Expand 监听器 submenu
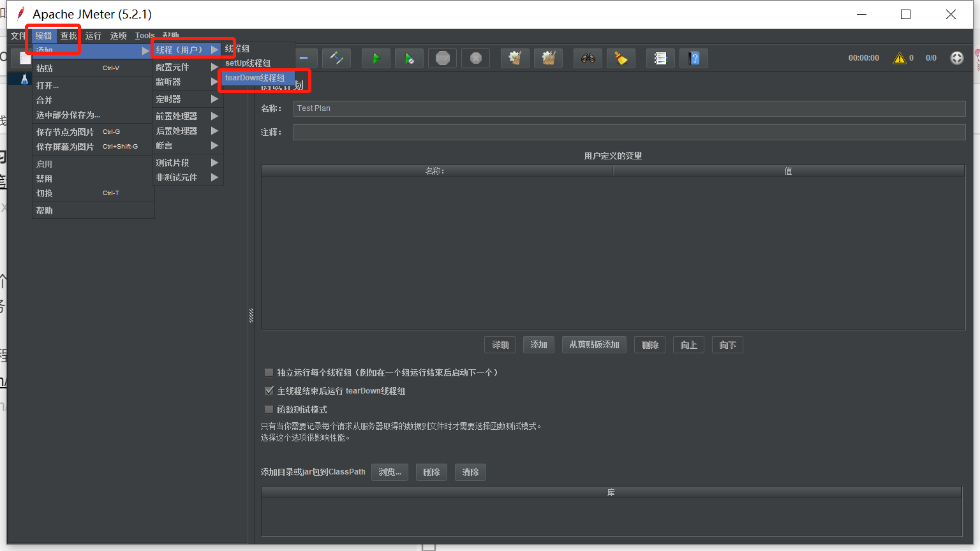 tap(188, 82)
